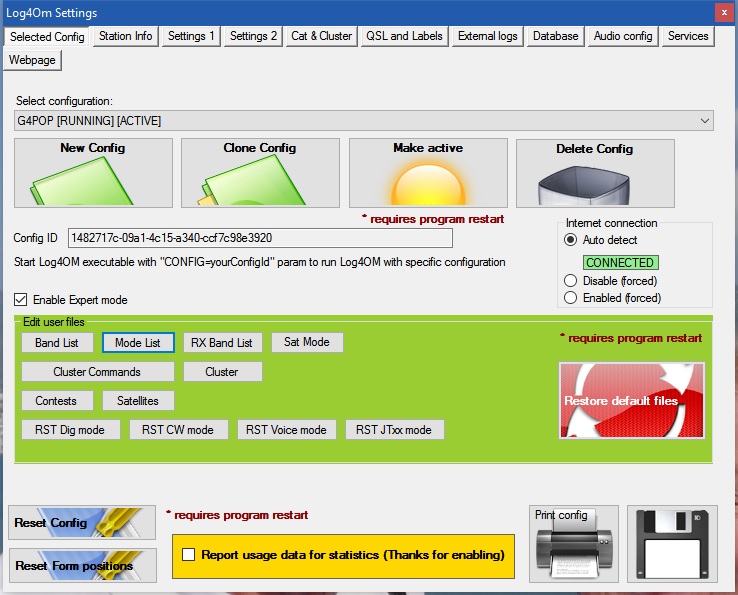Image resolution: width=738 pixels, height=595 pixels.
Task: Click the Delete Config trash icon
Action: pos(595,173)
